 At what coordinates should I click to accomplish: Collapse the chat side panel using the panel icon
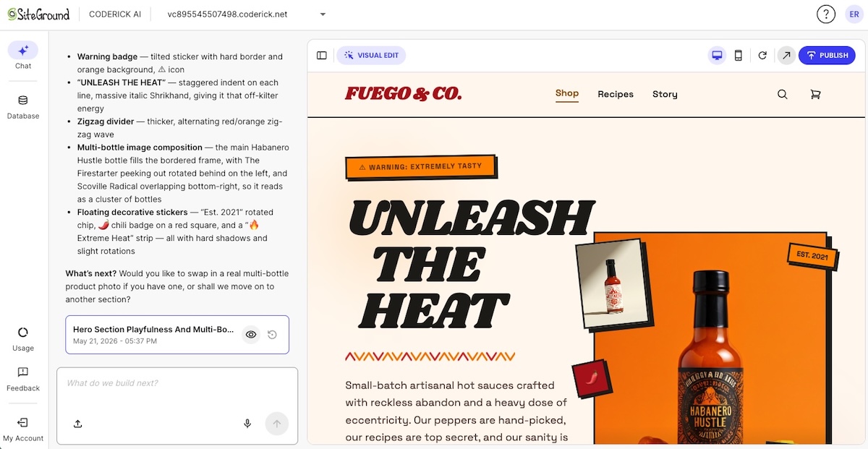pyautogui.click(x=322, y=56)
